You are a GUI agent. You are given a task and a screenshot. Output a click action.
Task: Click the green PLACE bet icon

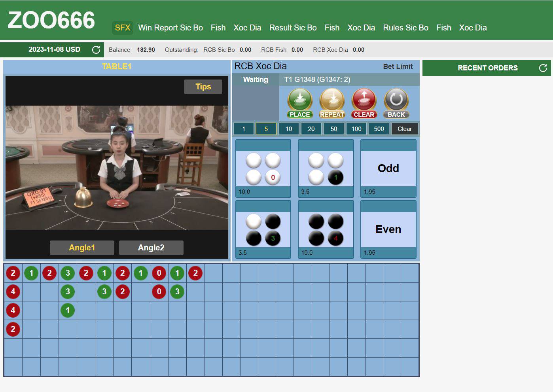[300, 103]
